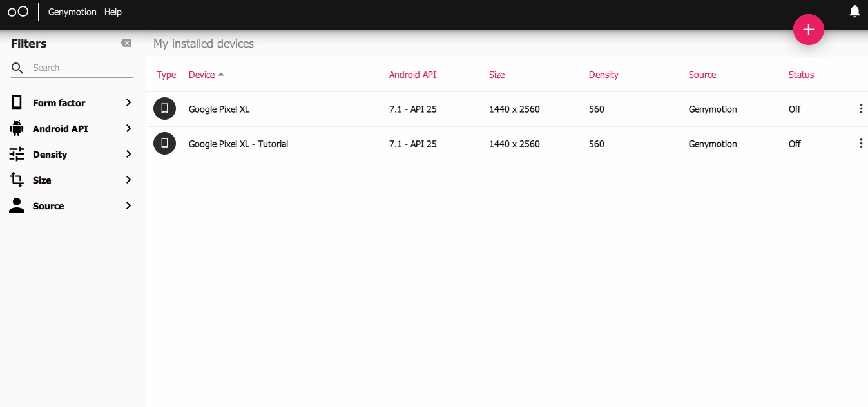
Task: Sort by the Source column header
Action: 702,75
